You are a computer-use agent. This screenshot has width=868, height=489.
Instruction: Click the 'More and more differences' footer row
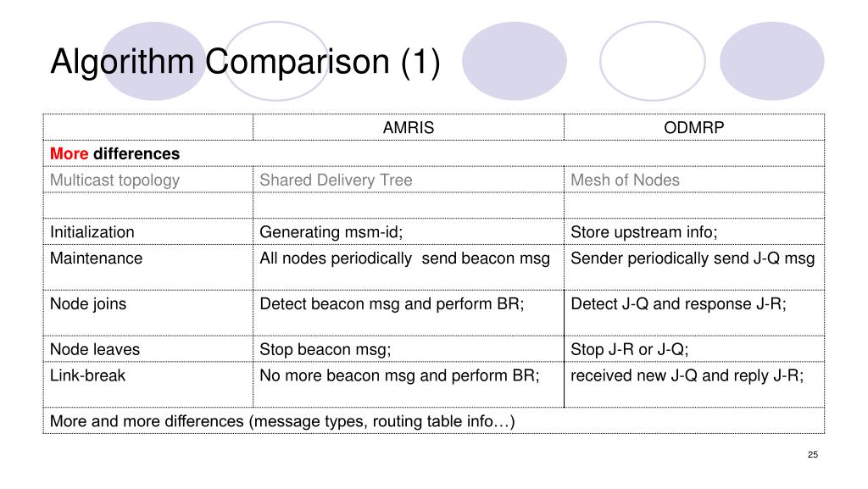click(x=282, y=421)
